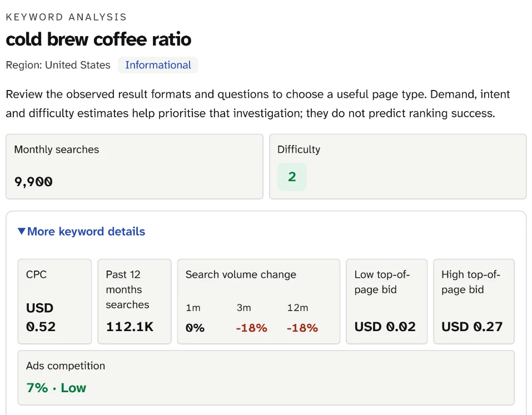This screenshot has height=415, width=532.
Task: Click the 1m change value 0%
Action: click(195, 328)
